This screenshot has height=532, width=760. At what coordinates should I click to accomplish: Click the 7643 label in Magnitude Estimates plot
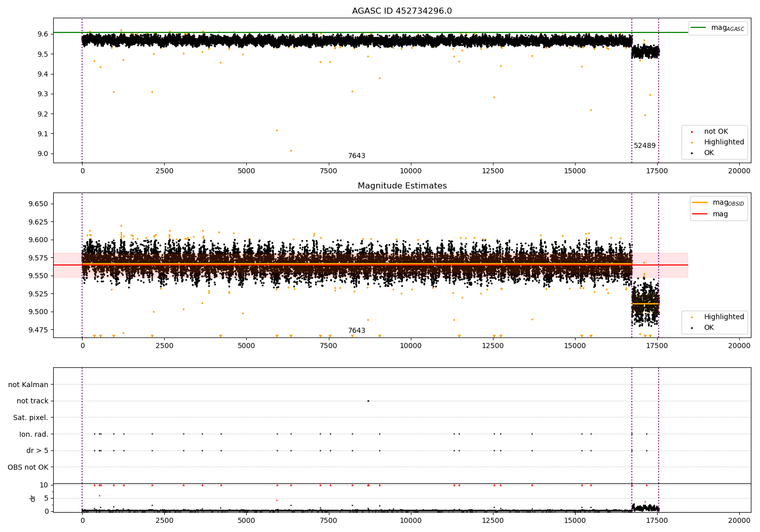(x=356, y=331)
